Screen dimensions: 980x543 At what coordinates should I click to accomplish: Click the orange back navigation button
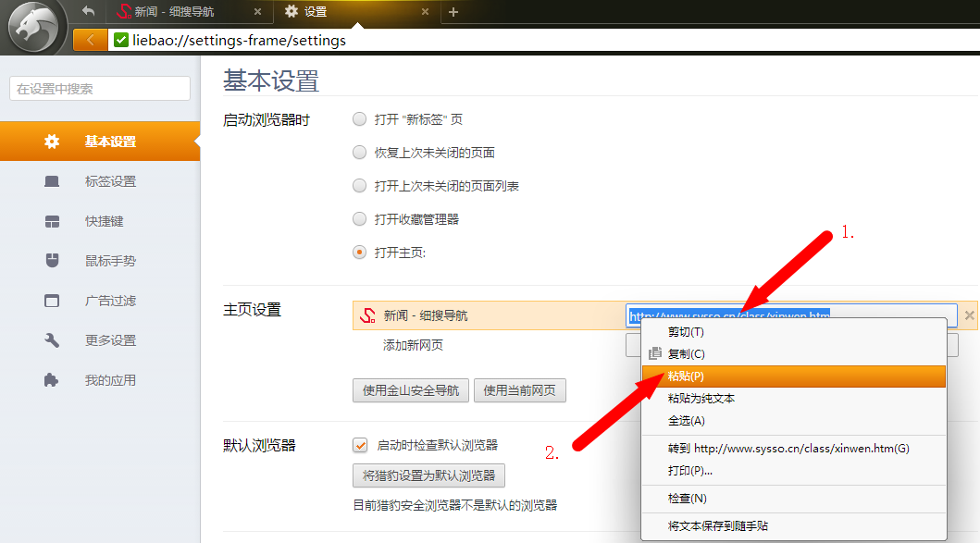point(90,40)
